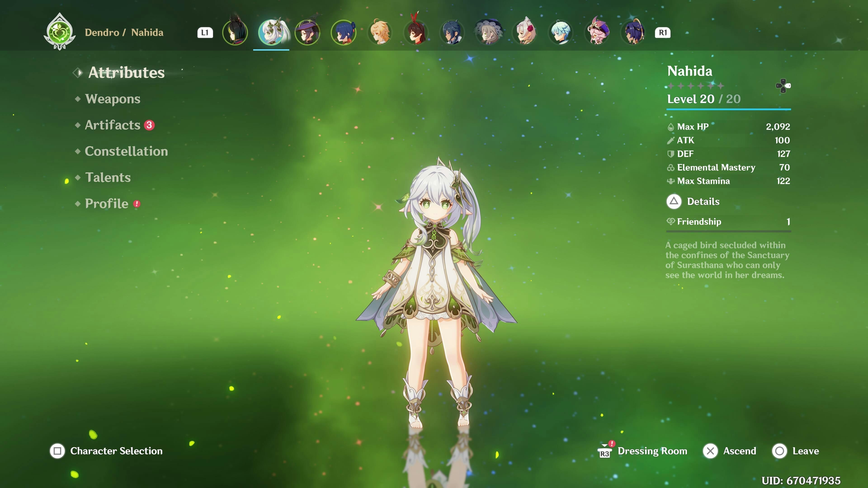Image resolution: width=868 pixels, height=488 pixels.
Task: Select Mona's portrait with purple witch hat
Action: pos(307,33)
